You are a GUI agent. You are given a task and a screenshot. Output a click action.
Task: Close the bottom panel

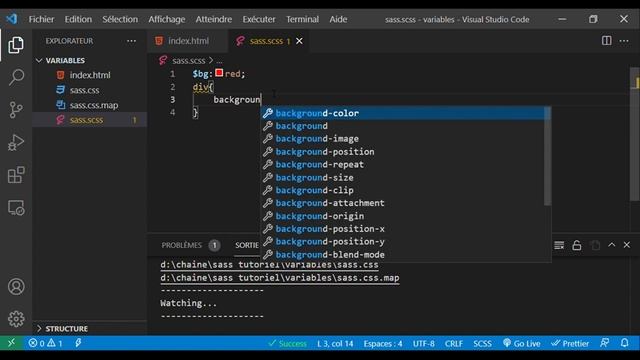coord(627,245)
